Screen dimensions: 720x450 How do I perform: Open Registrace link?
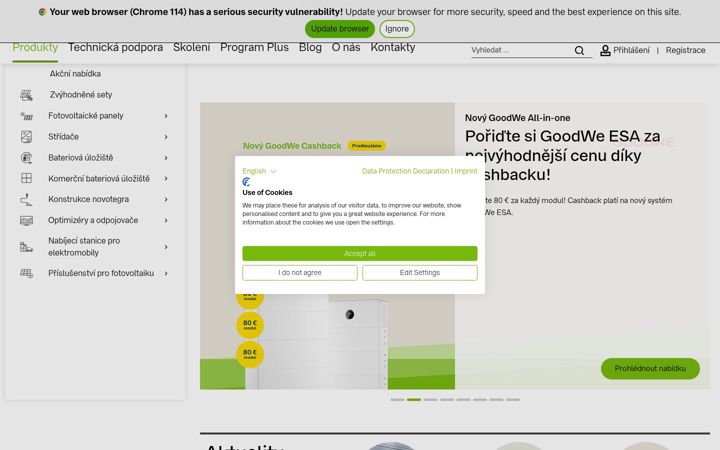pos(686,51)
